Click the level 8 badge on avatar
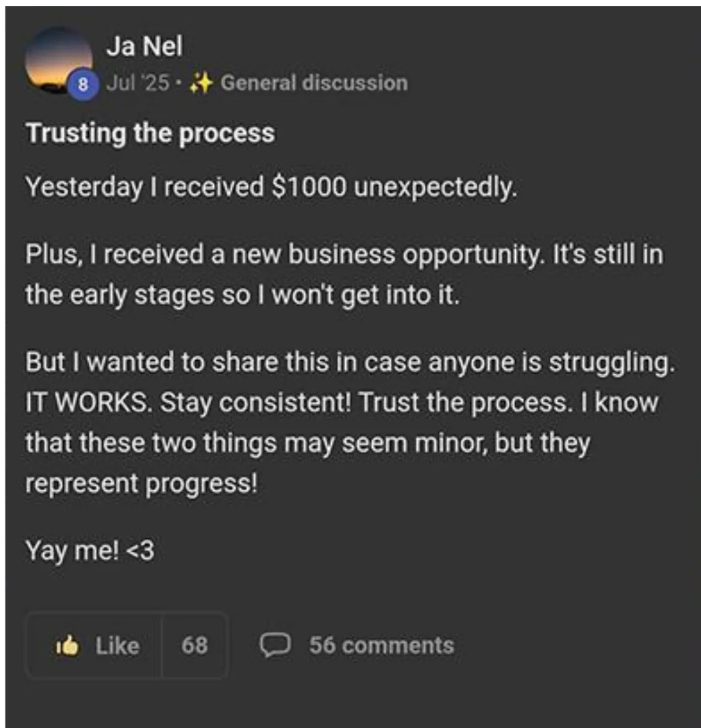The image size is (701, 728). click(x=83, y=85)
